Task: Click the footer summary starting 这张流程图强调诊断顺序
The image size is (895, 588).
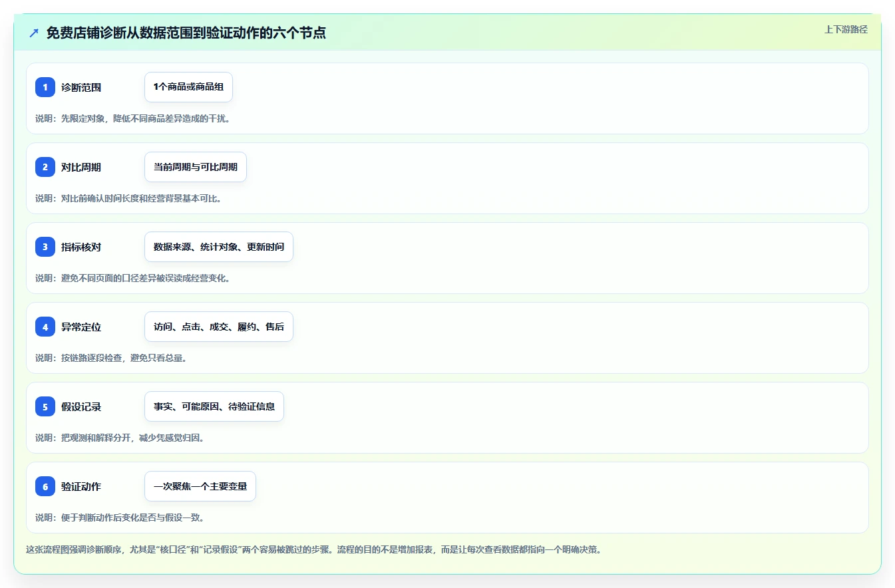Action: point(313,550)
